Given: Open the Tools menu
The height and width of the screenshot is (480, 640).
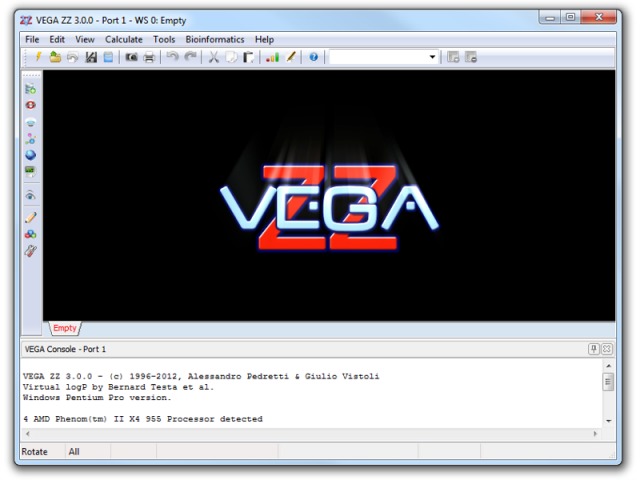Looking at the screenshot, I should tap(164, 40).
